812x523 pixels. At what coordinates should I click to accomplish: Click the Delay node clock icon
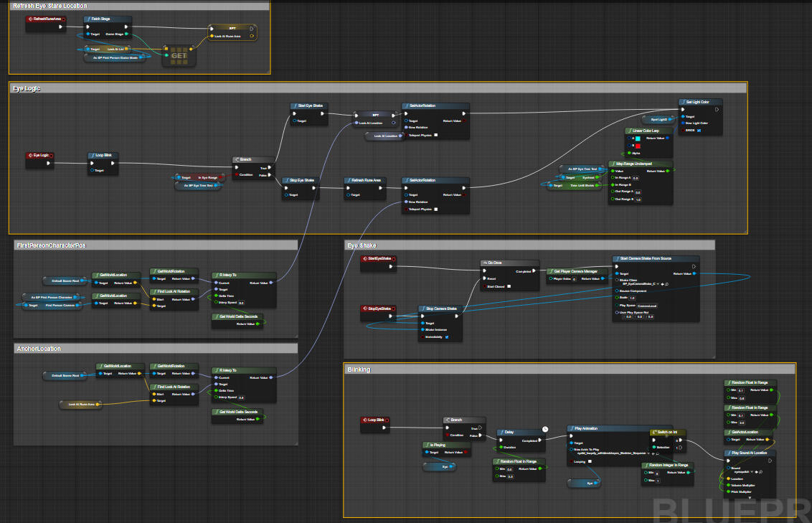point(544,429)
